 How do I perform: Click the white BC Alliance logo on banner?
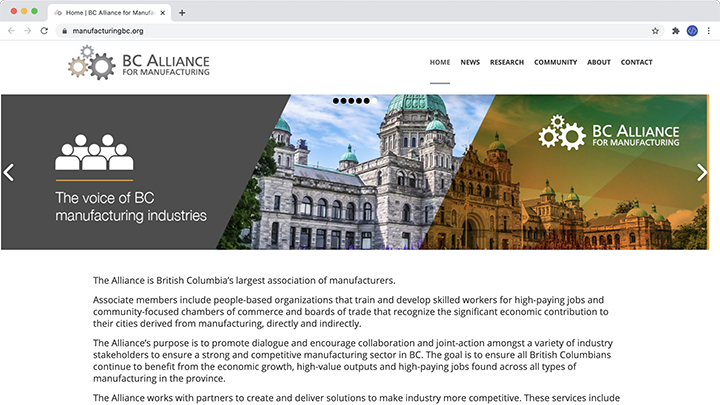[x=608, y=133]
